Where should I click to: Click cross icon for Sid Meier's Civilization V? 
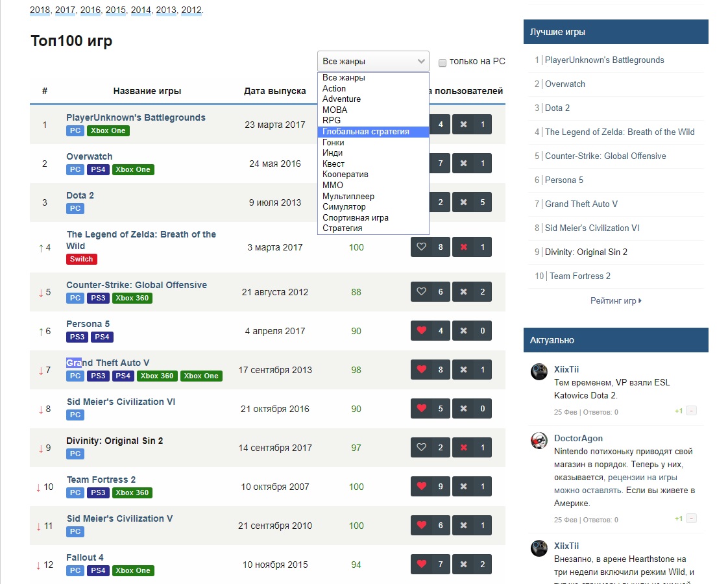coord(463,526)
